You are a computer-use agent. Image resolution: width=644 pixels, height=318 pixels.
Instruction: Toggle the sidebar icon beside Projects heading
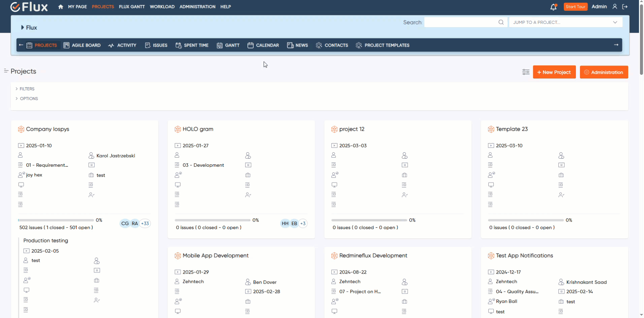click(x=6, y=71)
